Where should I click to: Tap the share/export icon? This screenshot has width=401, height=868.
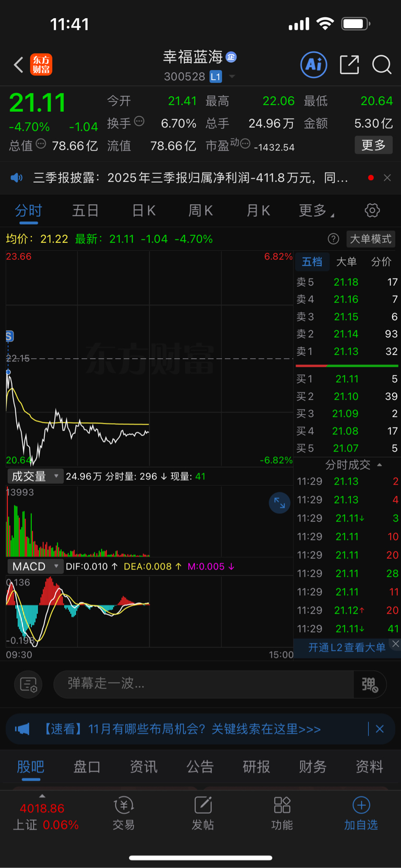point(349,65)
